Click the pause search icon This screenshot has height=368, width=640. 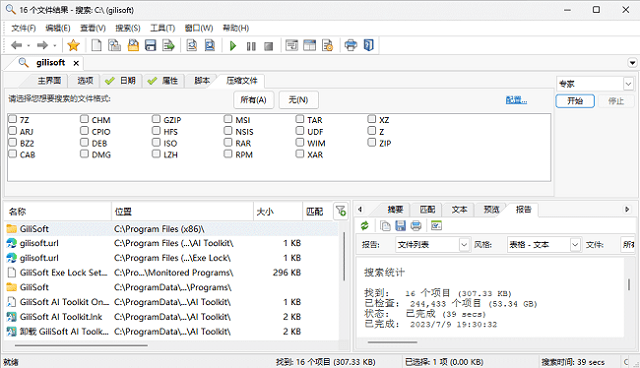[251, 46]
